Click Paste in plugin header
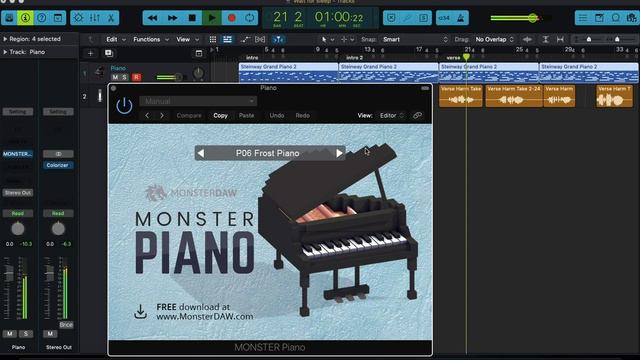 pos(246,116)
